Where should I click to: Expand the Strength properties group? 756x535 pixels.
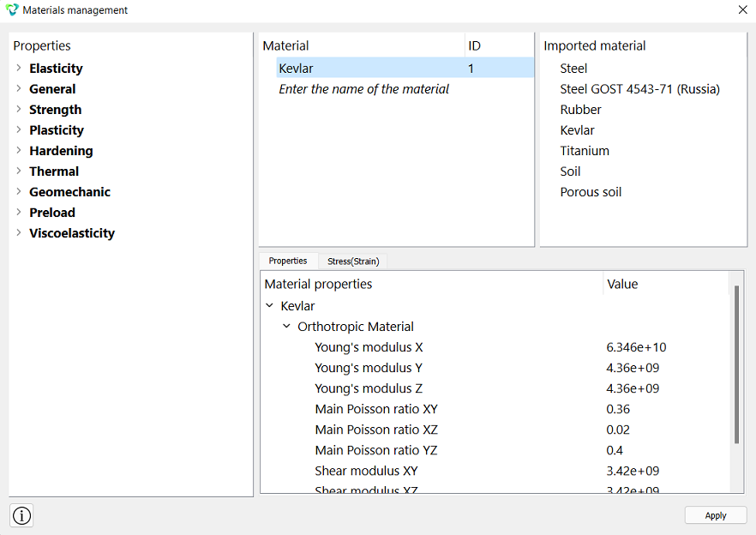[x=19, y=110]
